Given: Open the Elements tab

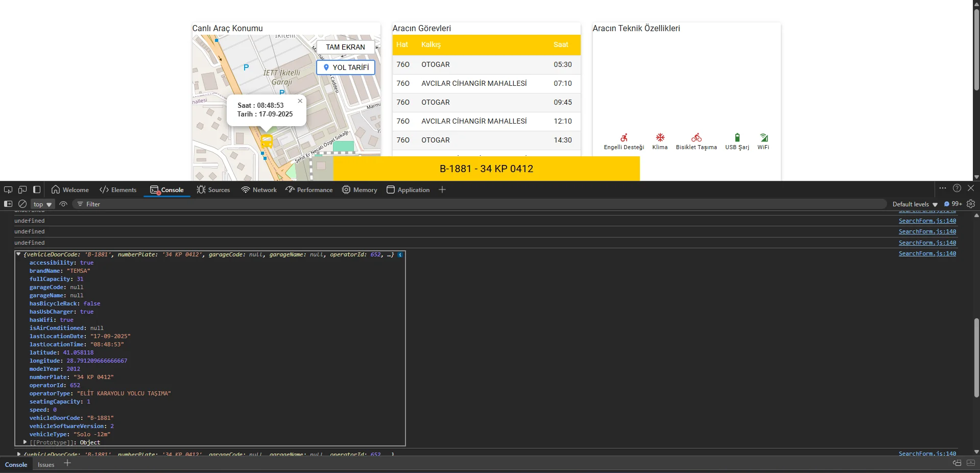Looking at the screenshot, I should (x=118, y=190).
